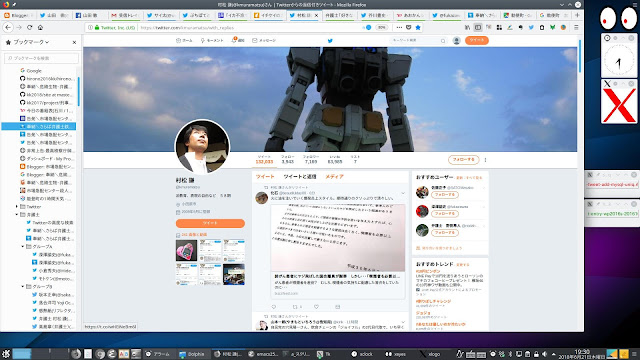
Task: Click the volume icon in system tray
Action: coord(544,354)
